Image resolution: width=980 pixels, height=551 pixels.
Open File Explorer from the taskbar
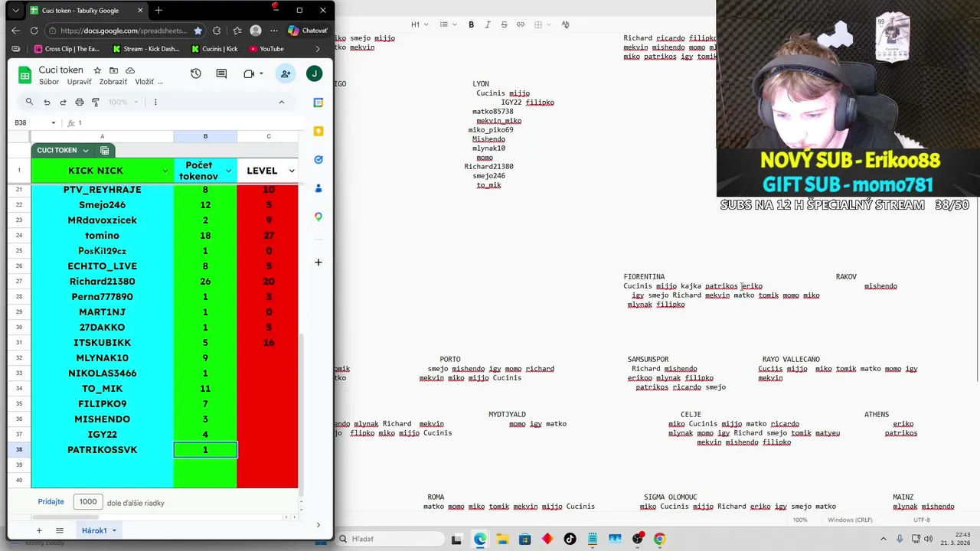point(502,539)
